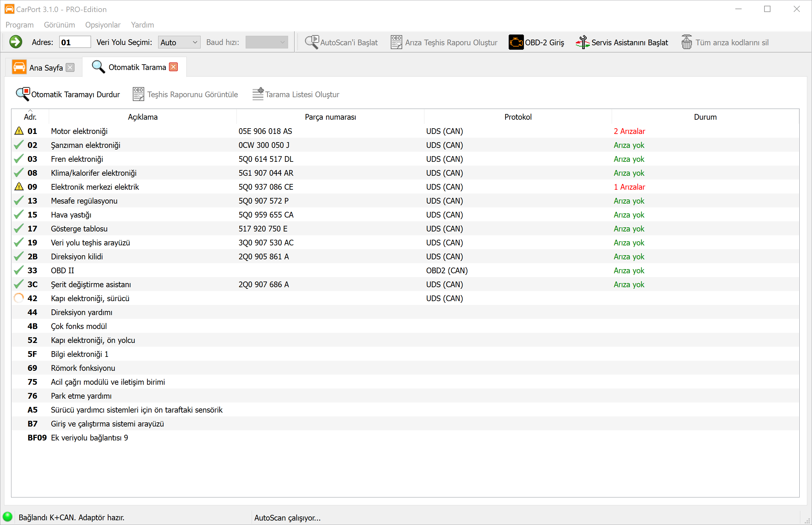
Task: Click Teşhis Raporunu Görüntüle report icon
Action: coord(138,94)
